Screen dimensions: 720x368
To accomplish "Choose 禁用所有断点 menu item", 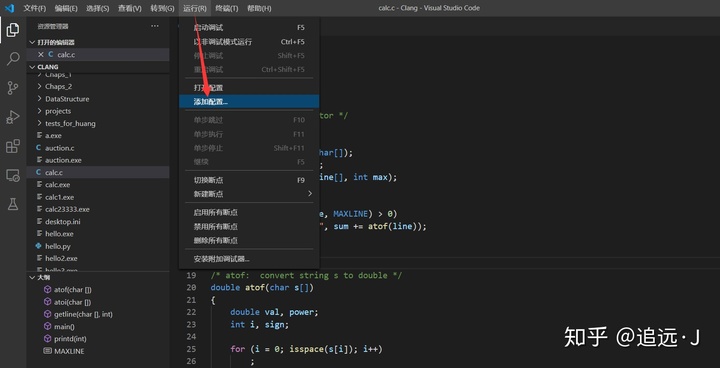I will pyautogui.click(x=249, y=226).
